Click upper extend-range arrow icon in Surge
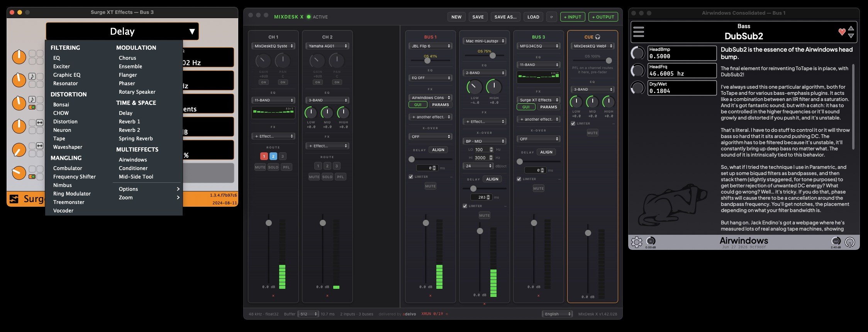Screen dimensions: 868x332 pyautogui.click(x=40, y=123)
